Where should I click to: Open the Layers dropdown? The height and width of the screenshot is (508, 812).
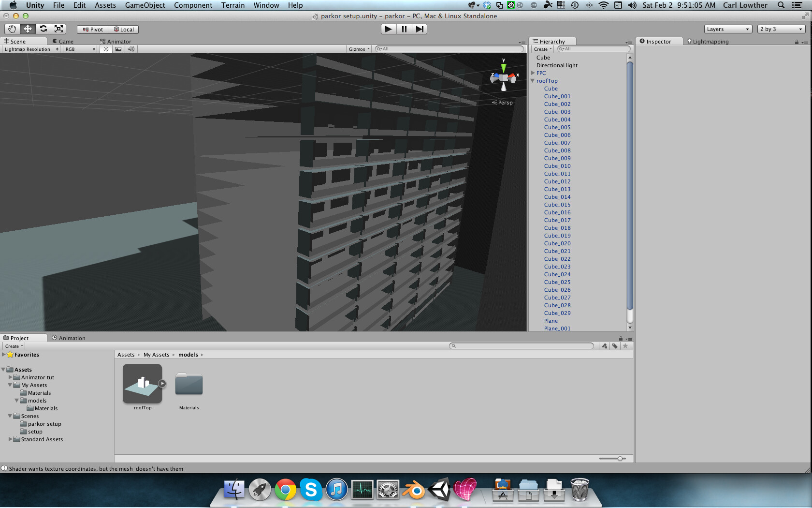(x=727, y=29)
